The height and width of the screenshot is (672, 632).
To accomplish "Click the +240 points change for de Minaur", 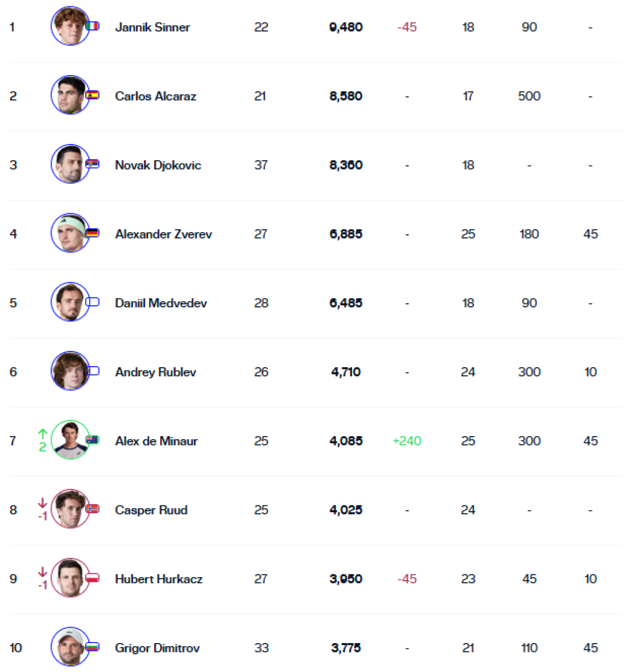I will coord(407,441).
